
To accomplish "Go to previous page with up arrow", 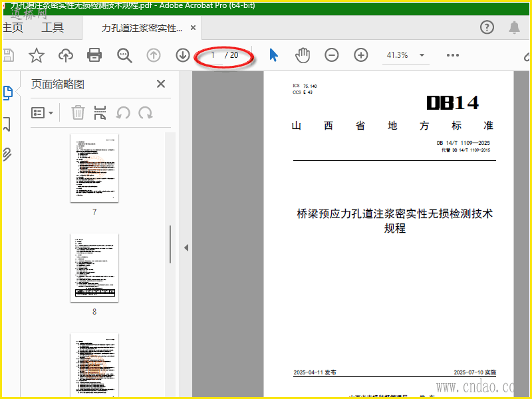I will [x=154, y=55].
